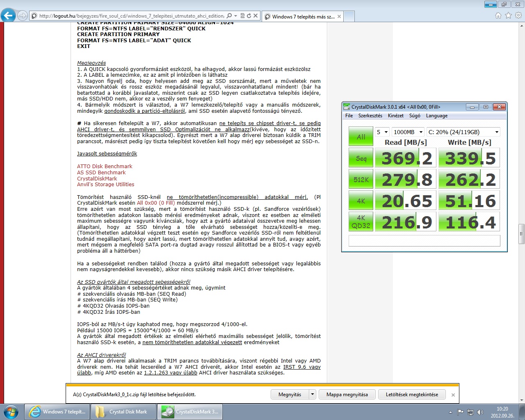Click the Letöltések megtekintése button
Image resolution: width=525 pixels, height=420 pixels.
[412, 395]
